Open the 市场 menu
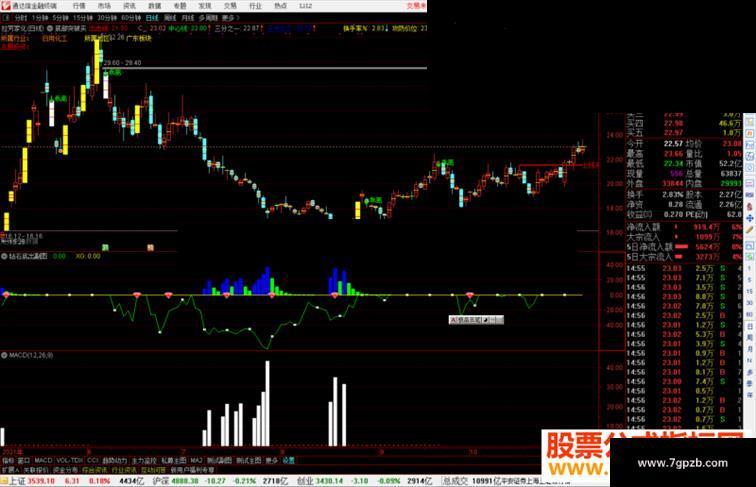The image size is (756, 487). pyautogui.click(x=104, y=6)
